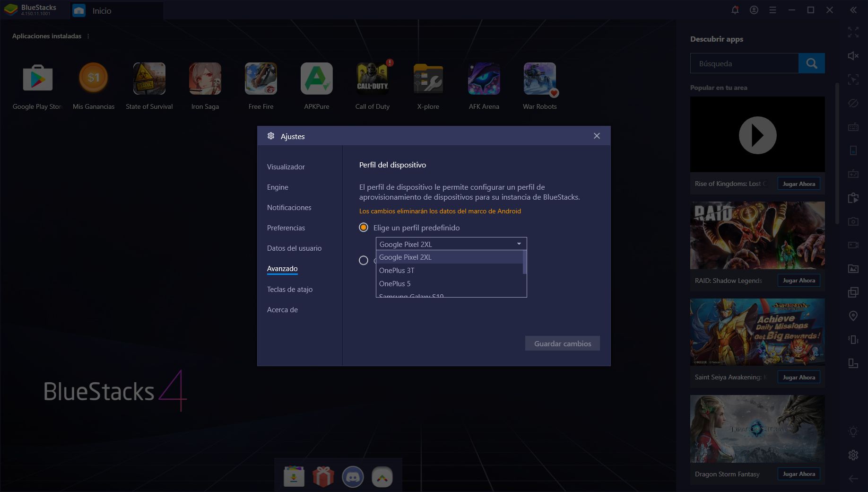Open the colorful arrow icon in dock
The image size is (868, 492).
click(382, 477)
